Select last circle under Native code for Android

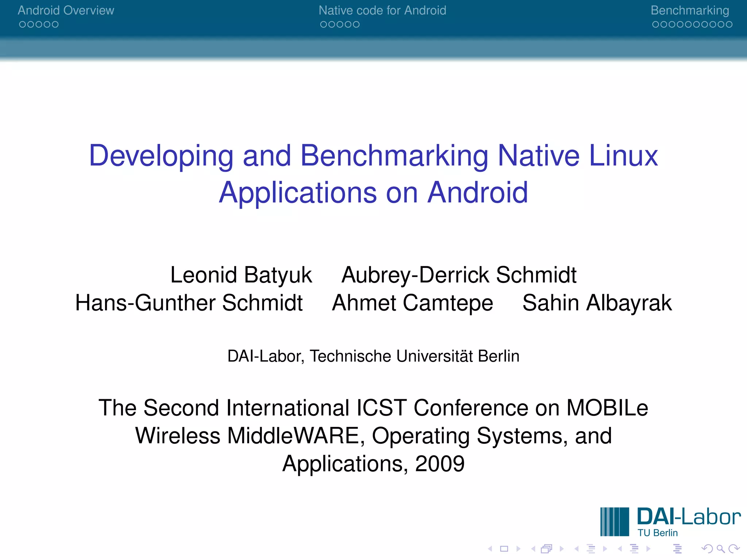pyautogui.click(x=356, y=24)
